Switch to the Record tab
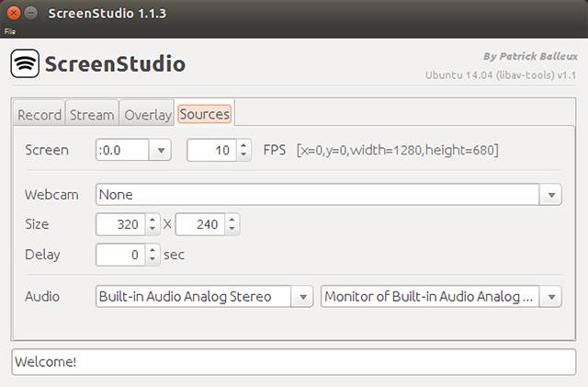Viewport: 588px width, 387px height. pos(40,115)
